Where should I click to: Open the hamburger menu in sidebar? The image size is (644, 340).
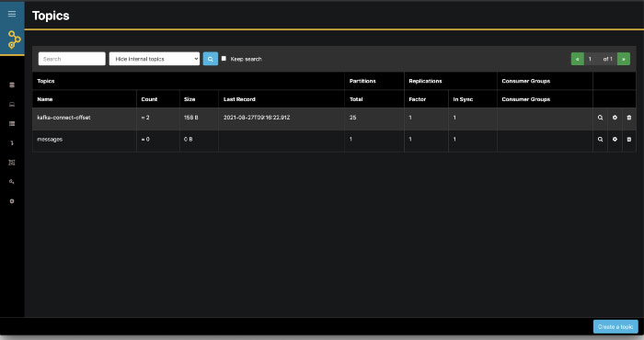(x=12, y=14)
